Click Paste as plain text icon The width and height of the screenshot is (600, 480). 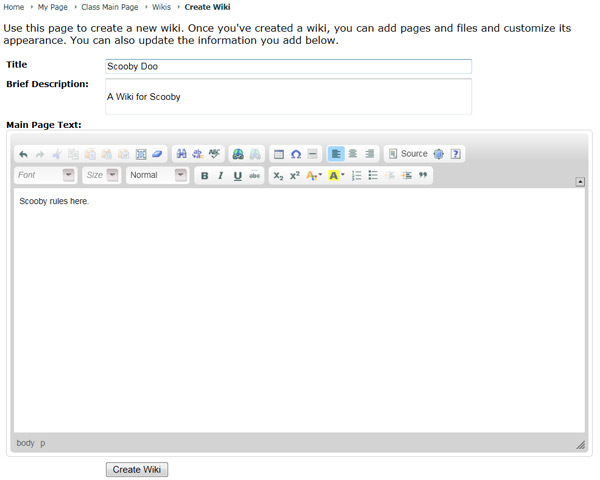pos(107,154)
